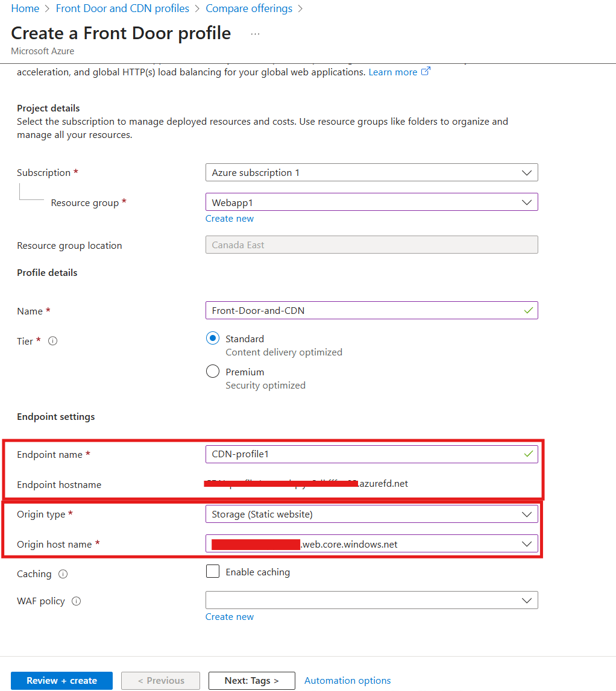Open Automation options

pos(347,680)
